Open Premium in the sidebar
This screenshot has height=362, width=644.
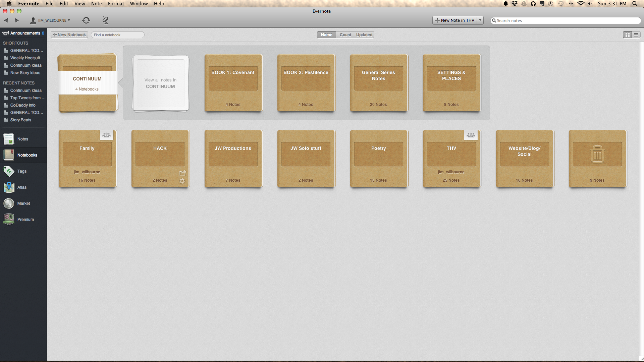[x=23, y=220]
